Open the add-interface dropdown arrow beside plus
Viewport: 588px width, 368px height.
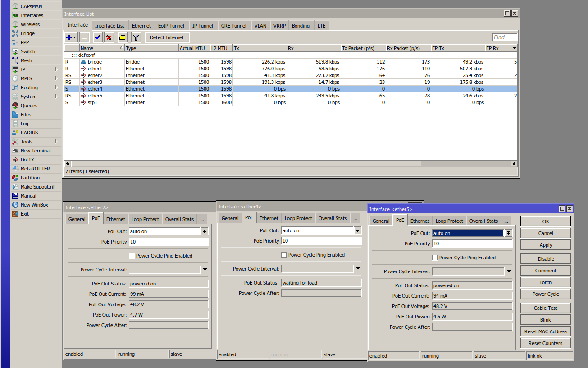(75, 37)
